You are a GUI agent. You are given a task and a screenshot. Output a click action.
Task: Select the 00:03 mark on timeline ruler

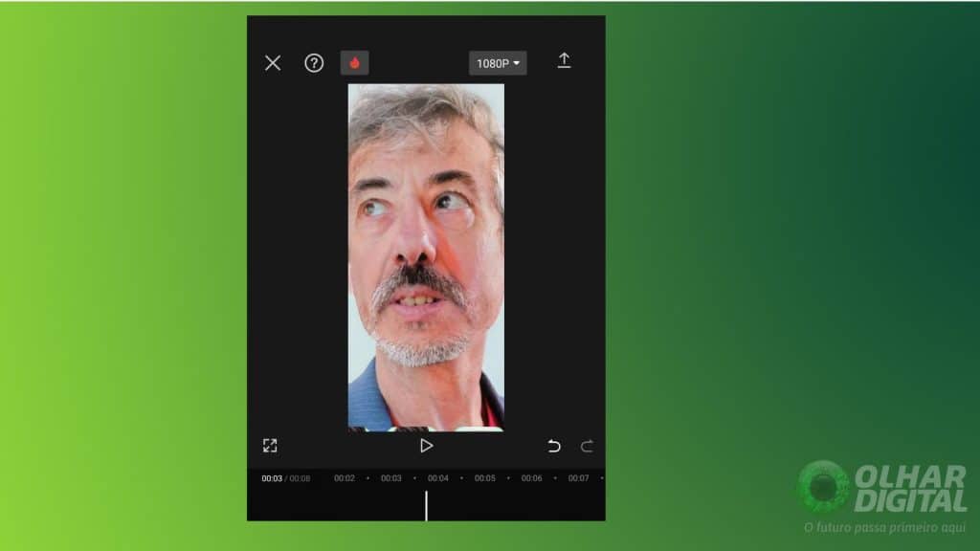point(391,478)
